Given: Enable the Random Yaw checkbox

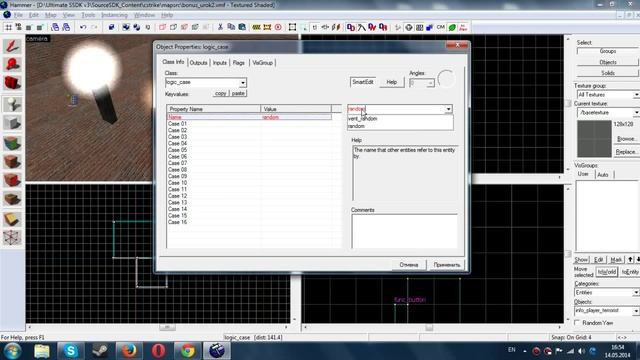Looking at the screenshot, I should [x=578, y=322].
